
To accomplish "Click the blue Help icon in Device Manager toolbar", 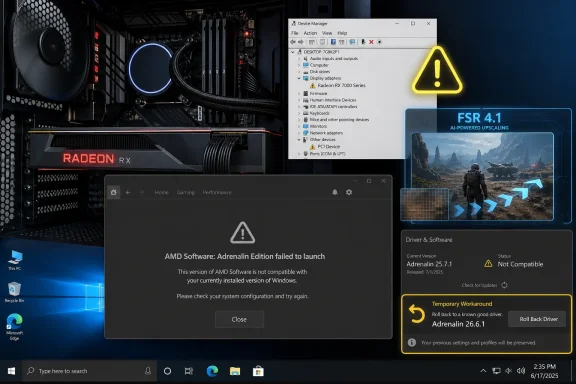I will click(333, 42).
